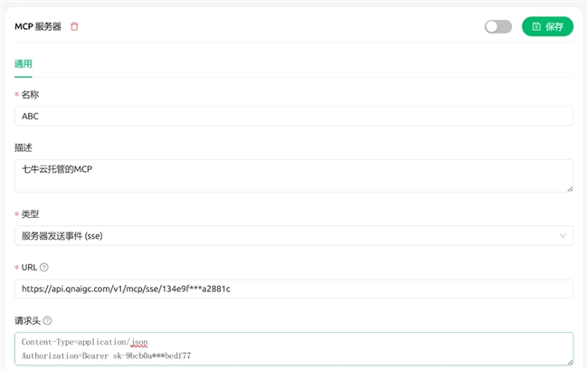Screen dimensions: 588x370
Task: Focus the 名称 field containing ABC
Action: (x=294, y=116)
